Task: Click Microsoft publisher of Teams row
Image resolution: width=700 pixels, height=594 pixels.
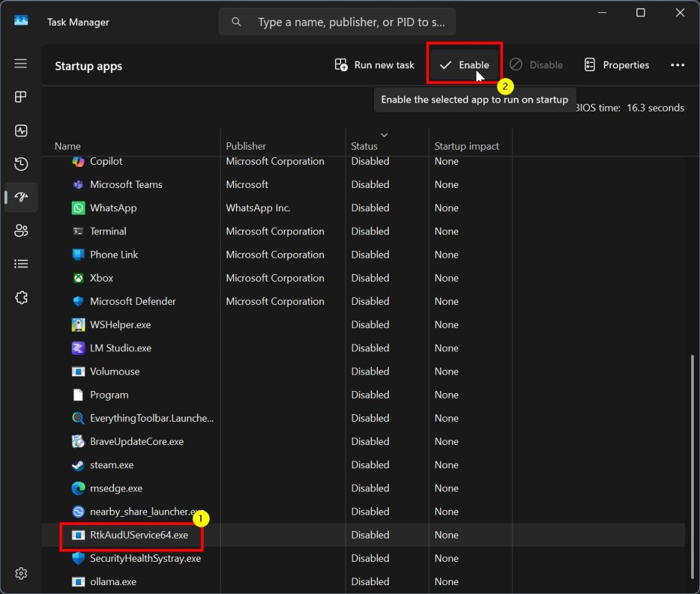Action: tap(247, 185)
